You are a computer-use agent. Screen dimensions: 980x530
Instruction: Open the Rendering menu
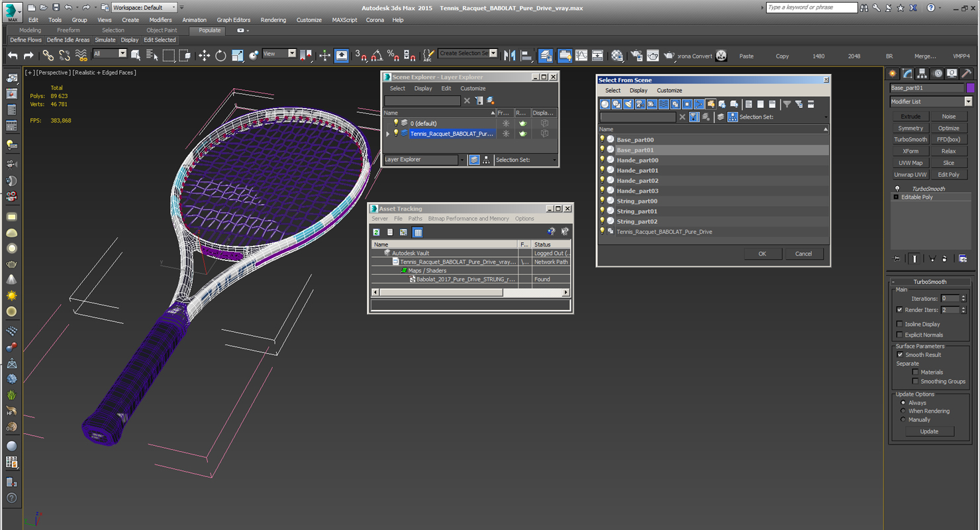[273, 20]
